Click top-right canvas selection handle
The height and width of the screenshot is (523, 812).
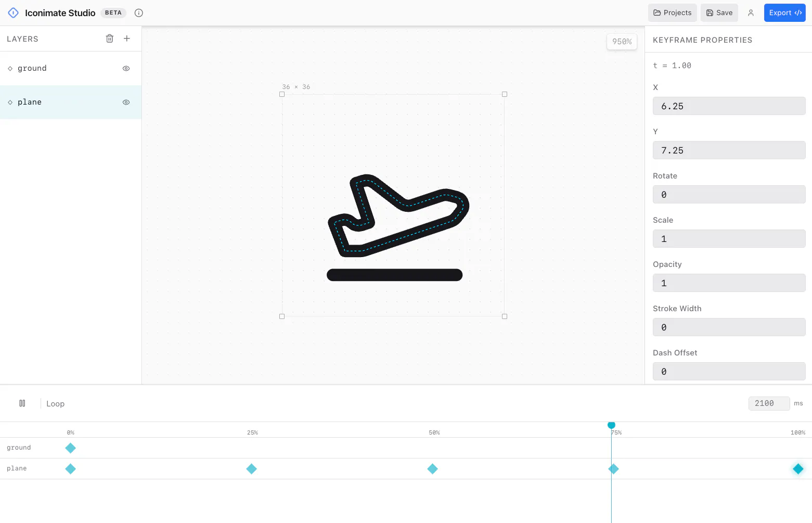tap(505, 94)
